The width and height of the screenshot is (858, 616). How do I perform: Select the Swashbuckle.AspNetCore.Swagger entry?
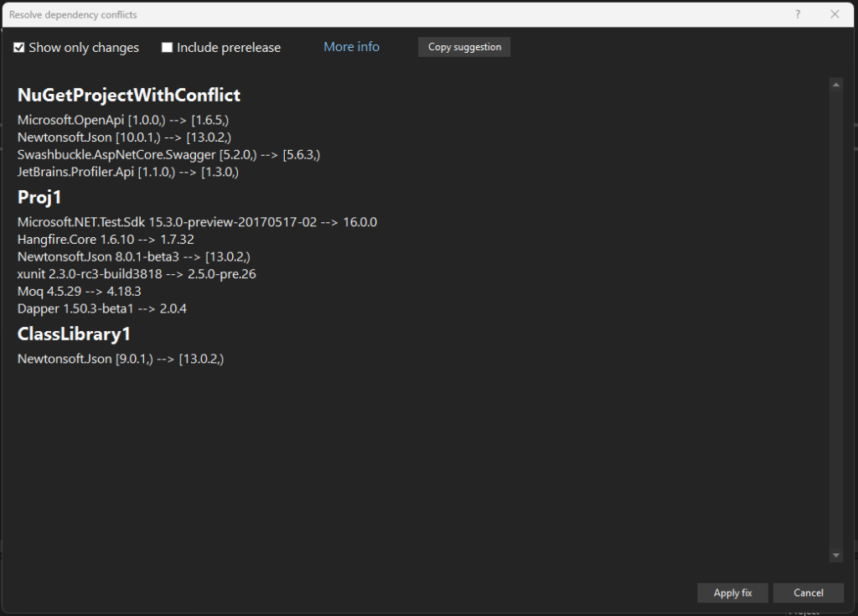168,154
